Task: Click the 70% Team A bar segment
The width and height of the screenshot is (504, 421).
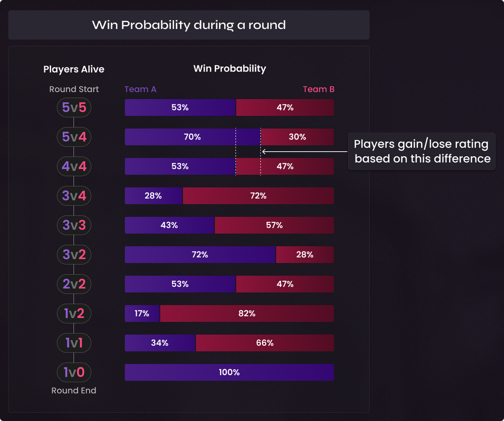Action: coord(192,137)
